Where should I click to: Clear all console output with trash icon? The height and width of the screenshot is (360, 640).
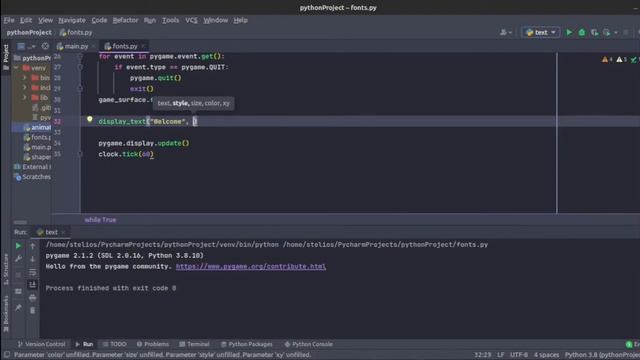(x=32, y=311)
